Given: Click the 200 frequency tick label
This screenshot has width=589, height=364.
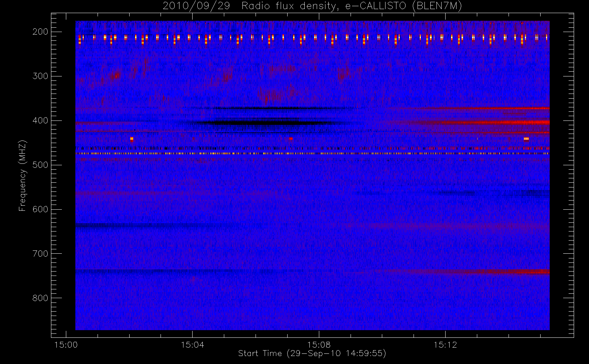Looking at the screenshot, I should click(40, 32).
